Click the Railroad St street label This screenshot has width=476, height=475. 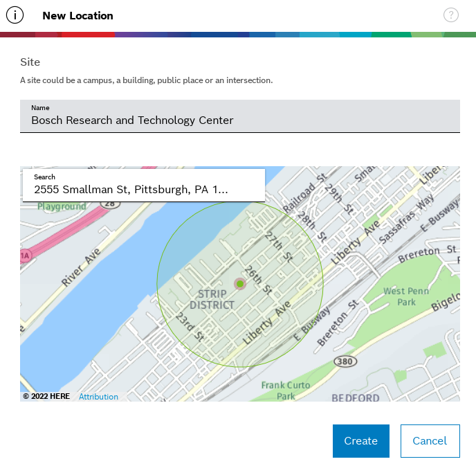pos(304,193)
